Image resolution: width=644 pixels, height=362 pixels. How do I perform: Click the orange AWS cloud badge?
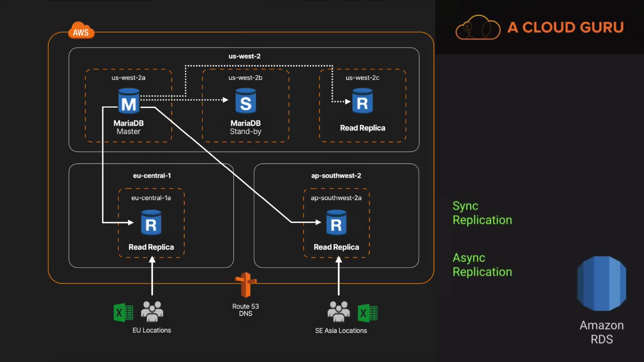(x=81, y=31)
